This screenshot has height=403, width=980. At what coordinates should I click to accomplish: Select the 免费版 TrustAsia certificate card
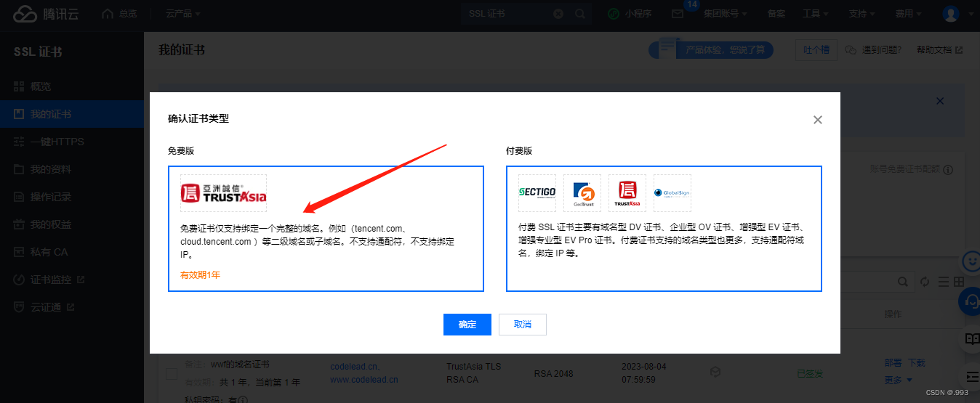(326, 229)
